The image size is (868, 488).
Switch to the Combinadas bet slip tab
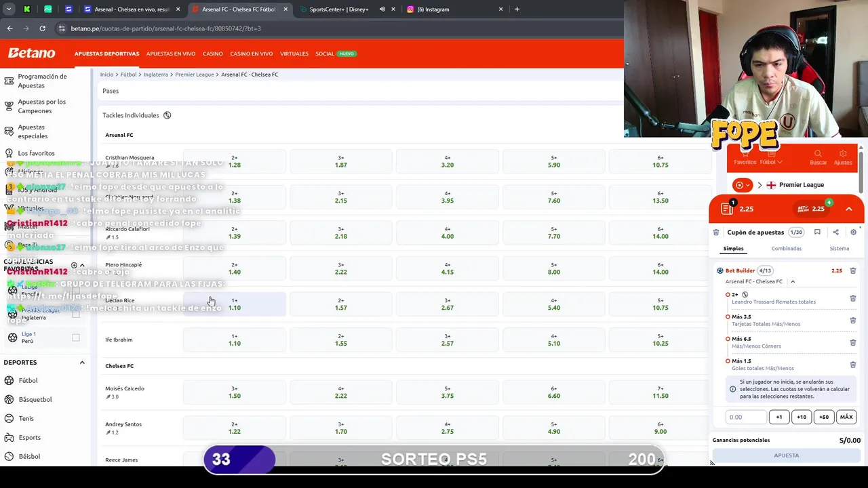(787, 249)
